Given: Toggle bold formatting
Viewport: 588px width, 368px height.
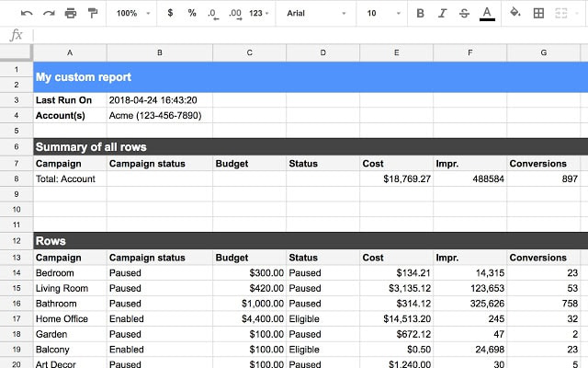Looking at the screenshot, I should (x=420, y=14).
